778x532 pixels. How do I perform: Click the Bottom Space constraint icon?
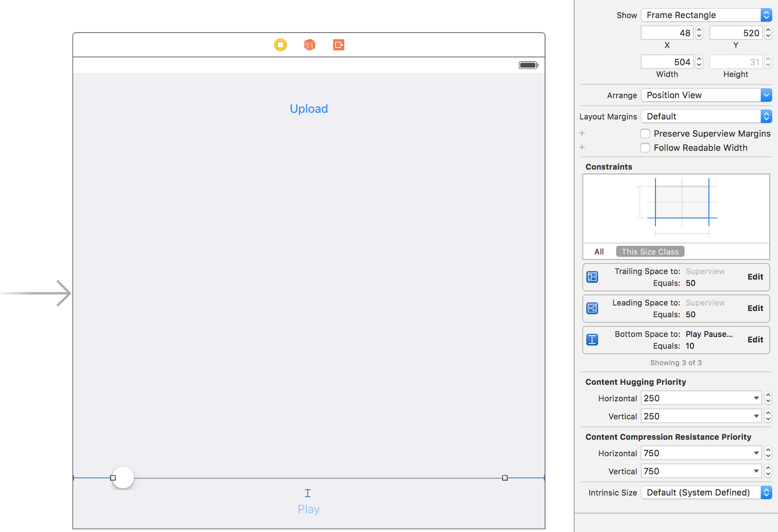click(x=592, y=340)
